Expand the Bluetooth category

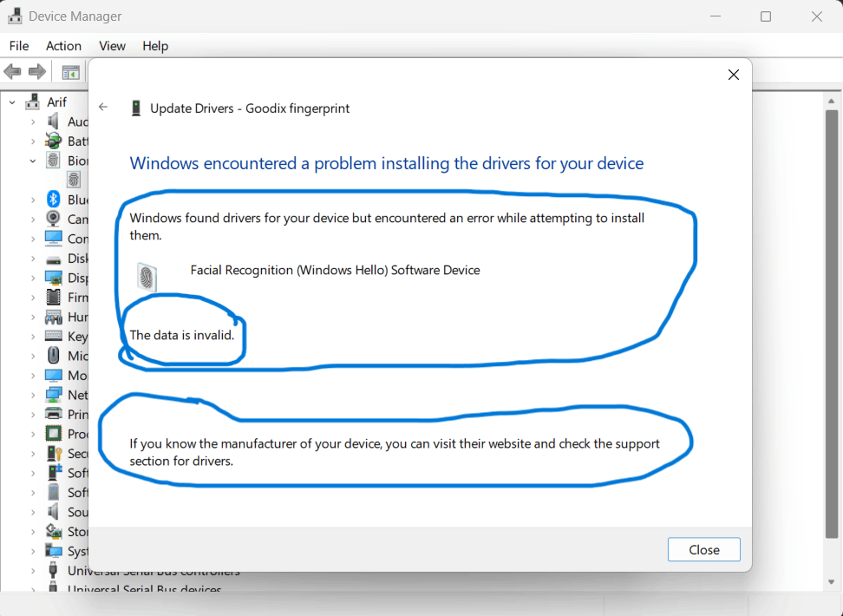click(33, 200)
